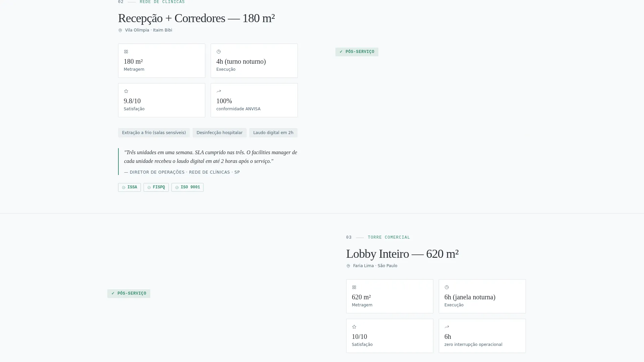Click the area icon in the 180 m² card
Image resolution: width=644 pixels, height=362 pixels.
126,52
